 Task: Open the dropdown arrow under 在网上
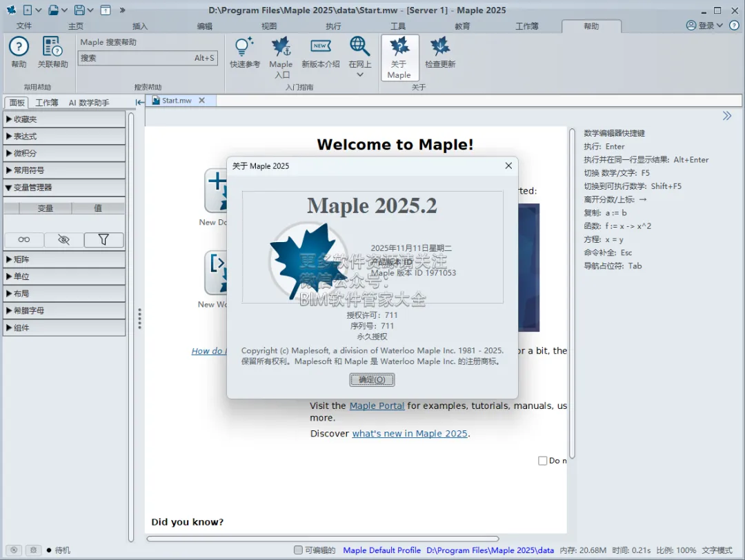point(359,74)
